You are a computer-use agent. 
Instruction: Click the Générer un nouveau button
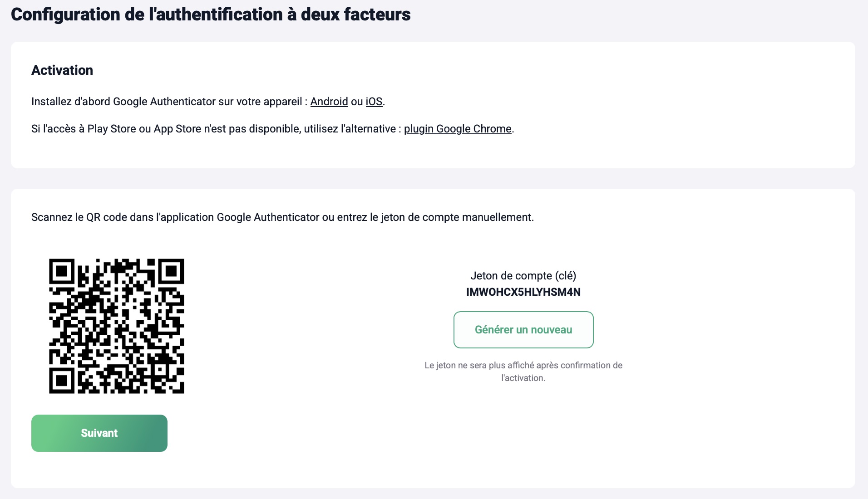pyautogui.click(x=523, y=330)
